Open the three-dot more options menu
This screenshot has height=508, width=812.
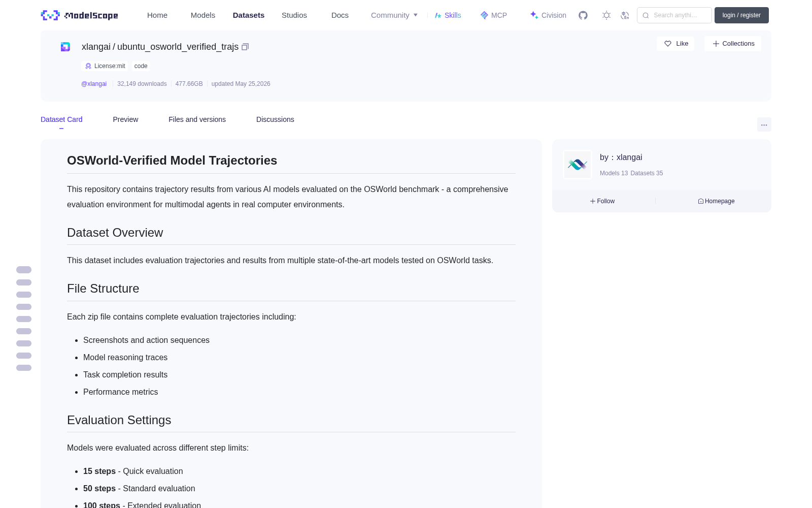764,124
